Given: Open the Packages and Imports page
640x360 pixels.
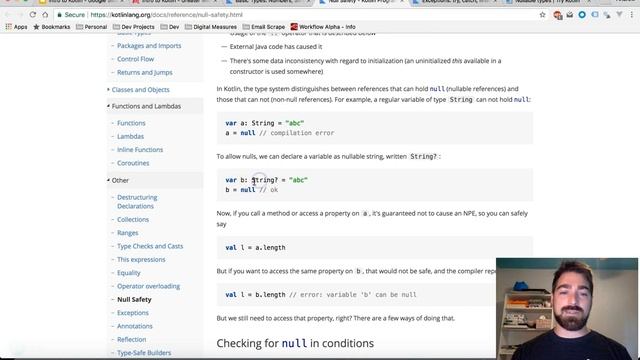Looking at the screenshot, I should click(x=149, y=46).
